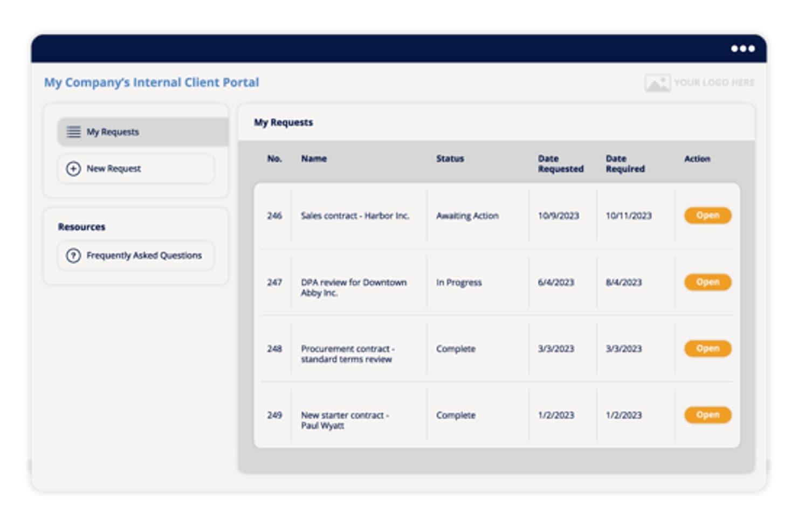Open Frequently Asked Questions
798x532 pixels.
136,255
